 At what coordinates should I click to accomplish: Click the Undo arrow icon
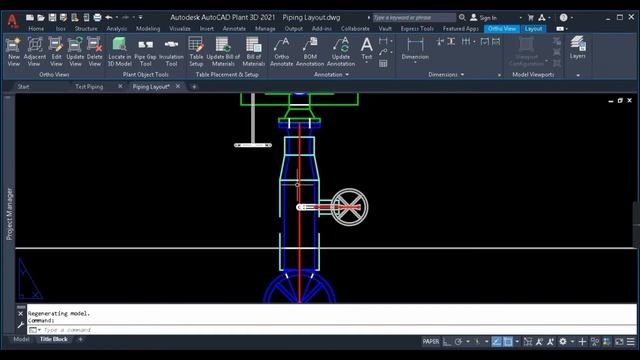(x=109, y=18)
